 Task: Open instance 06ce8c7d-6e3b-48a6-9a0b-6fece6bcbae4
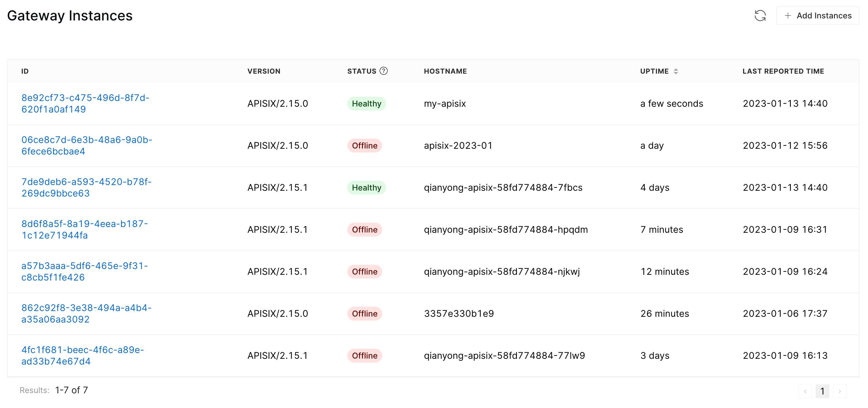87,145
